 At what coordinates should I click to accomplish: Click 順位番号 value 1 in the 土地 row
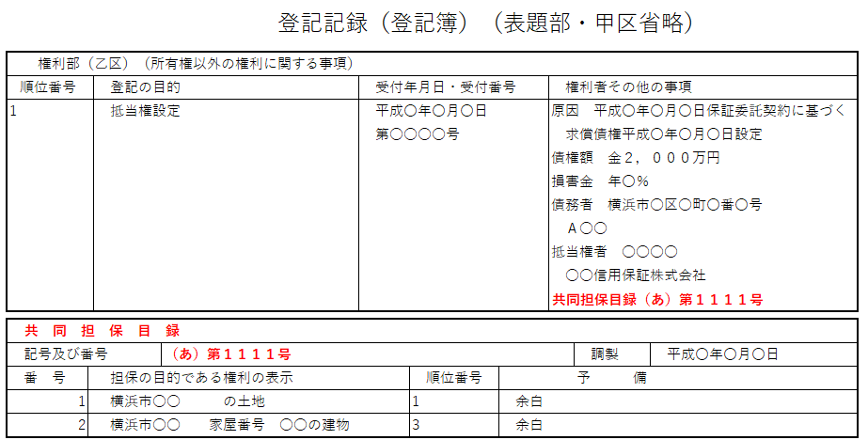tap(417, 401)
